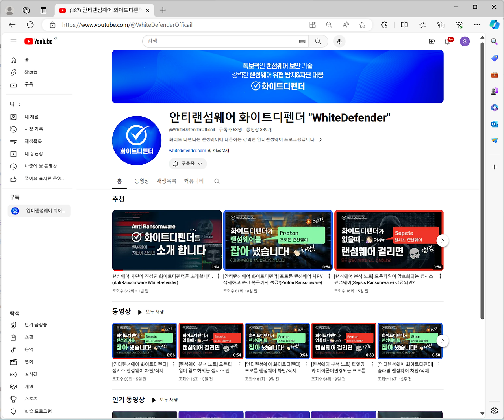The height and width of the screenshot is (420, 504).
Task: Click the YouTube logo
Action: point(39,41)
